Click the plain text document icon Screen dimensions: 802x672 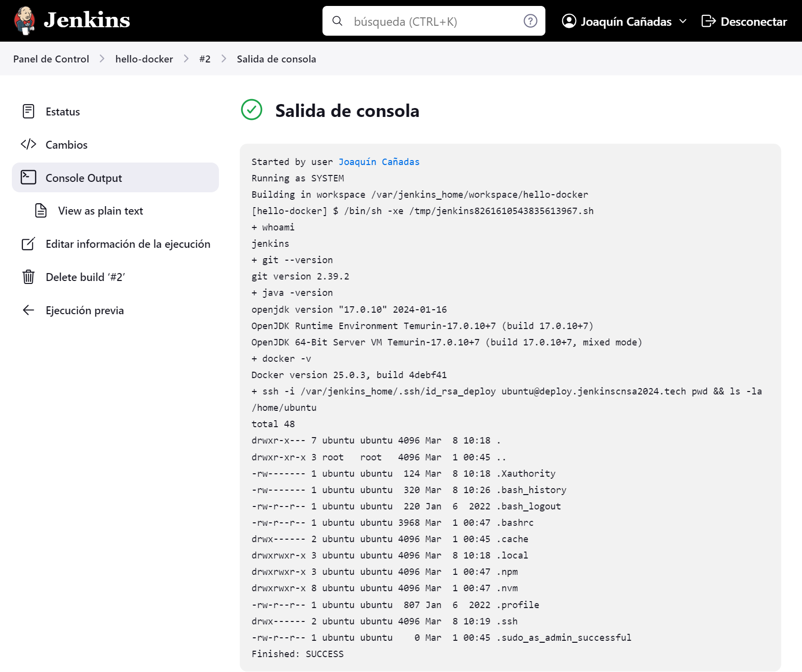(42, 210)
